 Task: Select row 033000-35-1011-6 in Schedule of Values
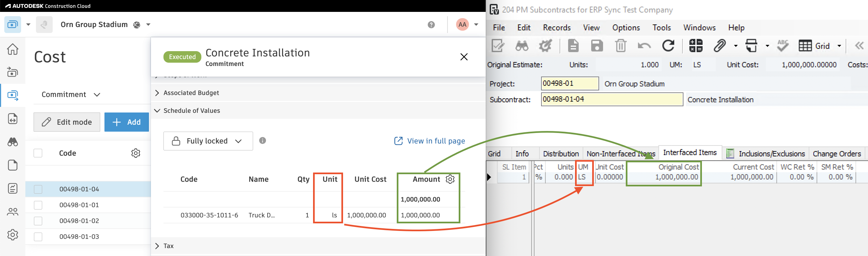point(314,215)
